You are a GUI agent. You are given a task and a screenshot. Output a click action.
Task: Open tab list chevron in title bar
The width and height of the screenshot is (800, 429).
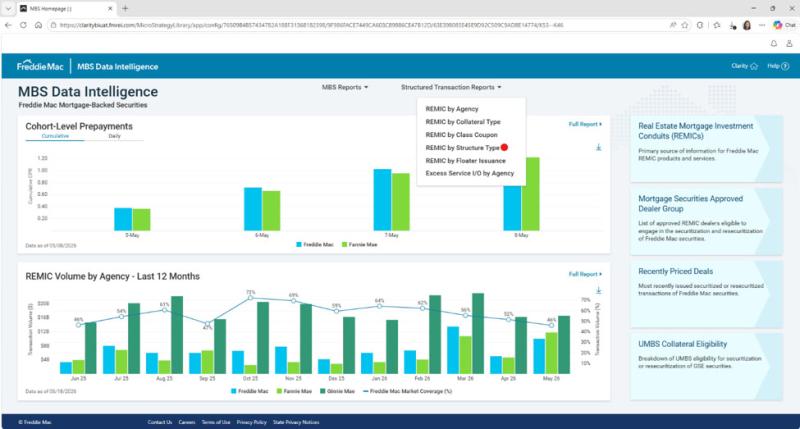click(8, 9)
